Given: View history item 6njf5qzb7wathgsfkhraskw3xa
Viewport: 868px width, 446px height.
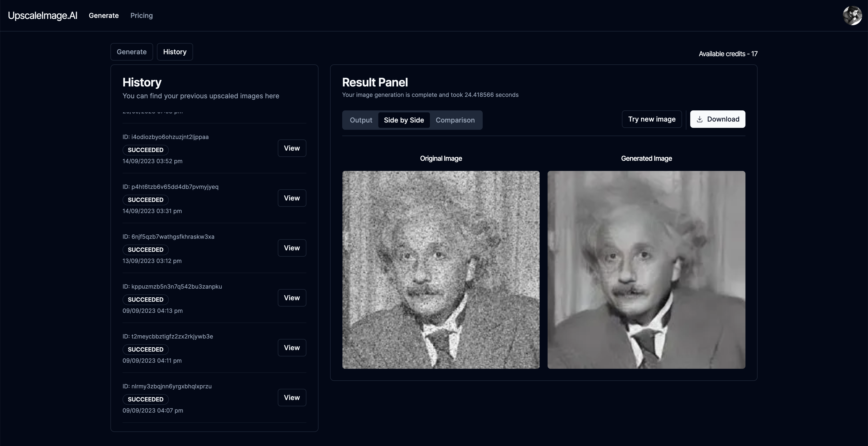Looking at the screenshot, I should point(291,248).
